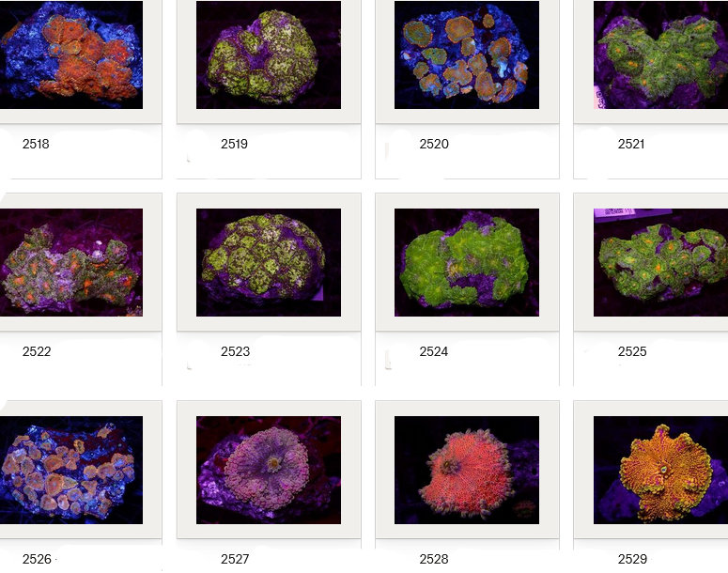View the orange mushroom coral thumbnail 2529
Image resolution: width=728 pixels, height=573 pixels.
660,470
